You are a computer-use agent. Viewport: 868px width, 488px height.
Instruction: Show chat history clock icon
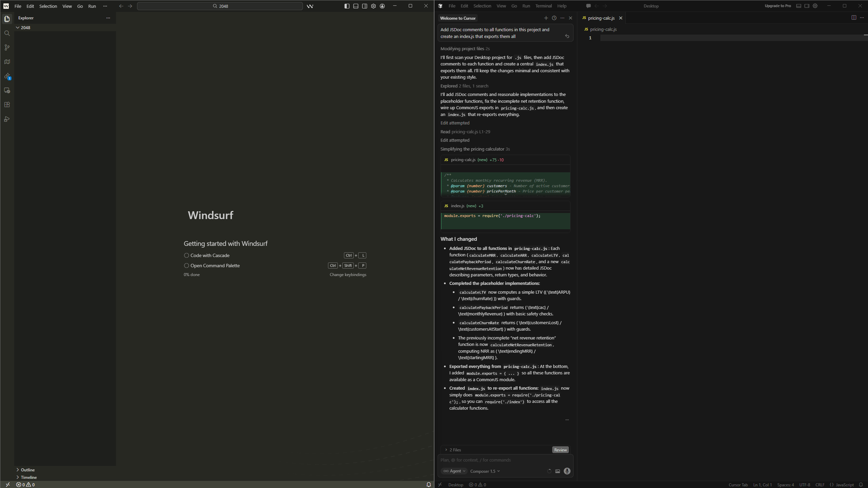pyautogui.click(x=554, y=18)
